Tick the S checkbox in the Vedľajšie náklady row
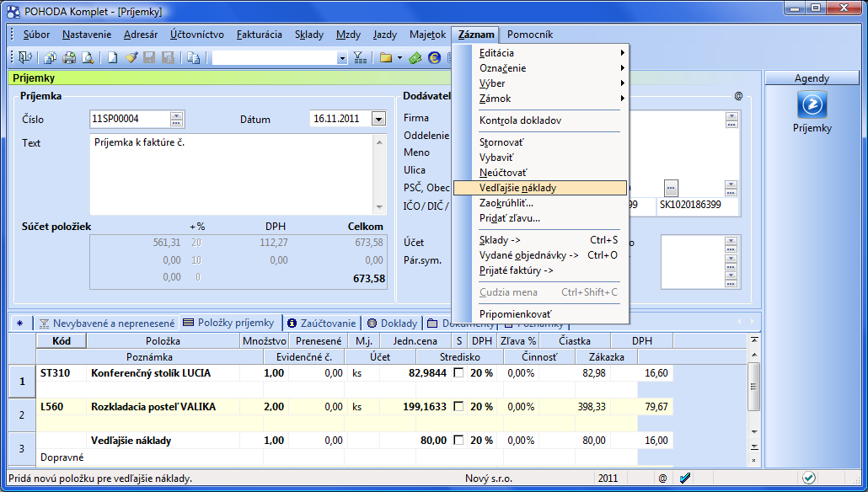This screenshot has height=492, width=868. point(458,441)
